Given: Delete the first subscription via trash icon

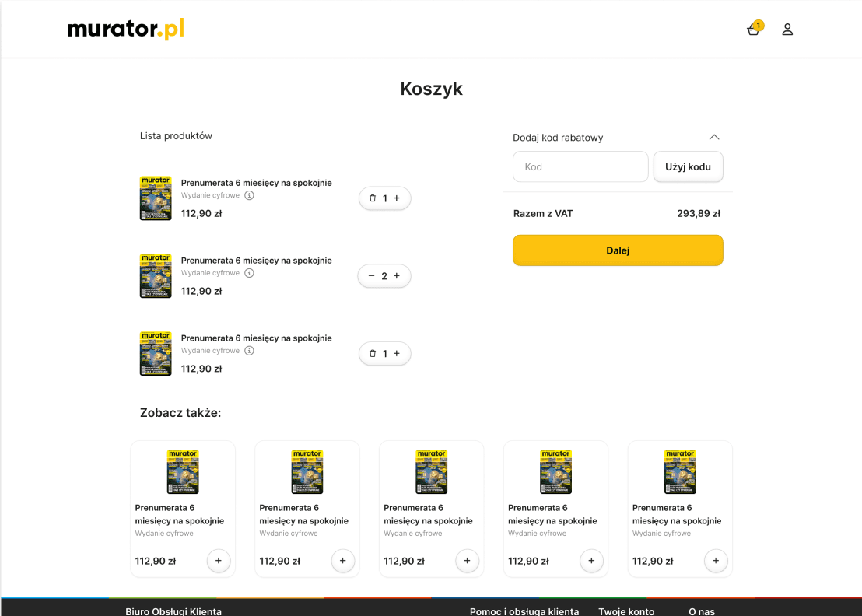Looking at the screenshot, I should [373, 198].
